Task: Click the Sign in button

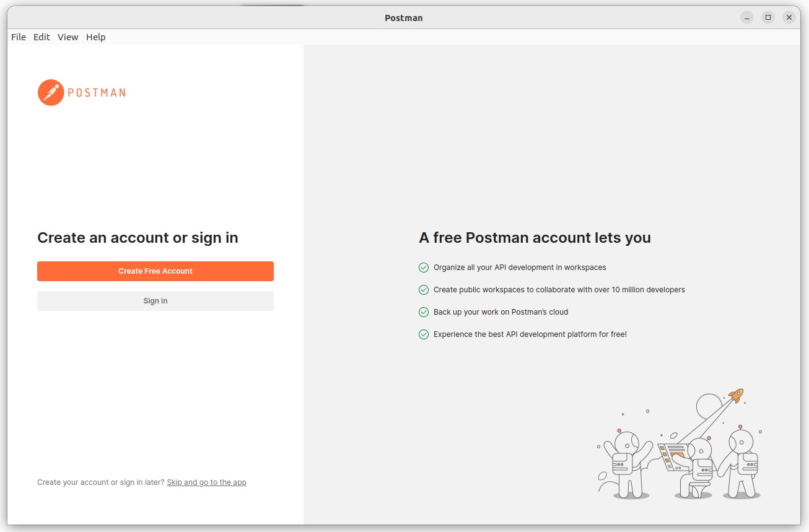Action: (x=155, y=301)
